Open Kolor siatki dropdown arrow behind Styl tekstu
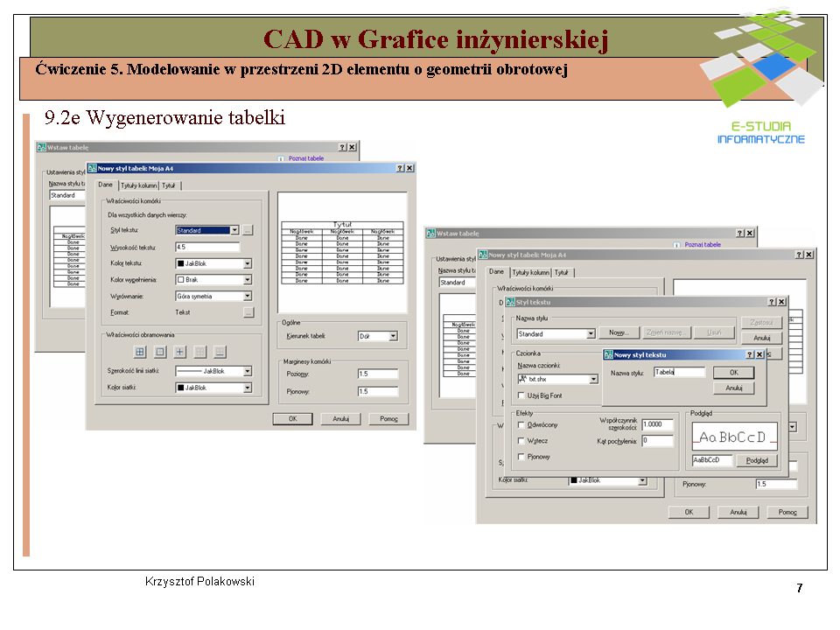The width and height of the screenshot is (840, 630). [642, 481]
